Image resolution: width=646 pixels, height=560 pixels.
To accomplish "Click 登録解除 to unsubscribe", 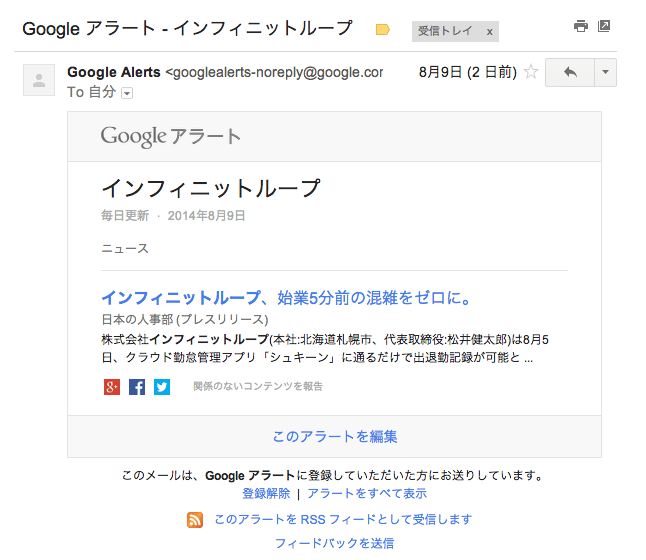I will pyautogui.click(x=266, y=493).
